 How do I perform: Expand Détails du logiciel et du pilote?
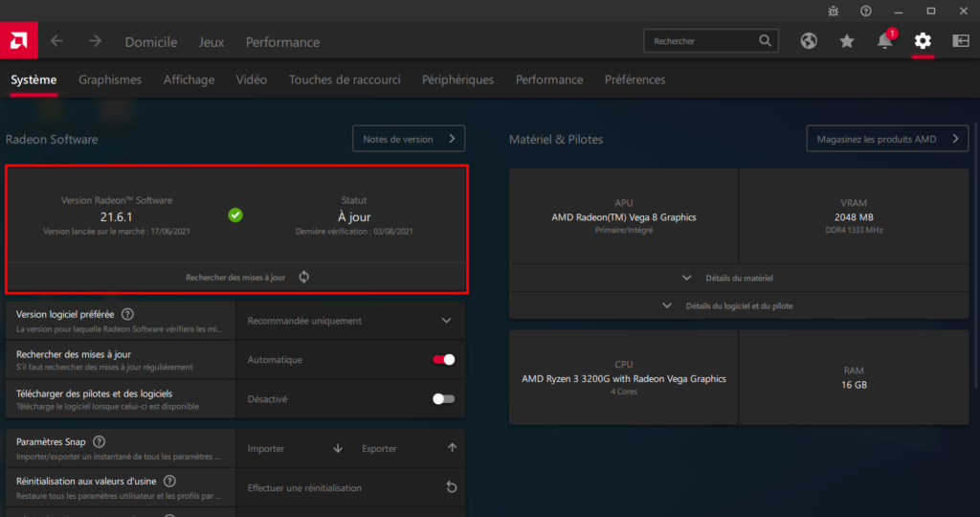pos(739,305)
